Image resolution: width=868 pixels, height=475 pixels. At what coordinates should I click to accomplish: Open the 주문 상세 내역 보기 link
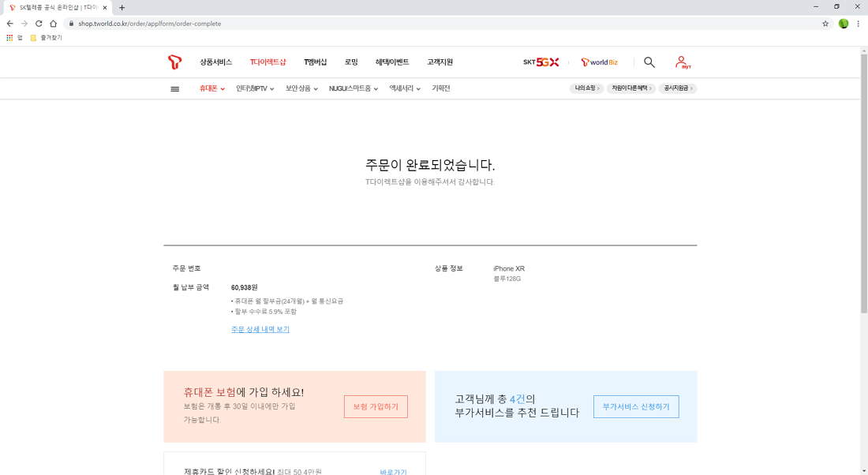click(260, 329)
